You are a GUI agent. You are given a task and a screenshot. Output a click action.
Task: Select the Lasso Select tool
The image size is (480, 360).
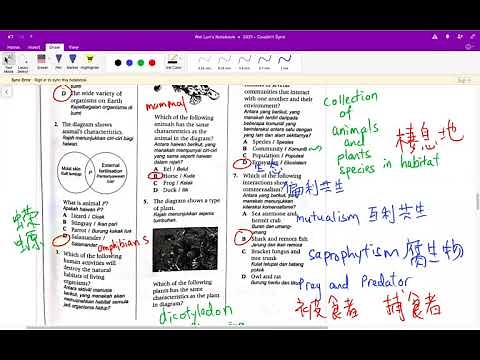pos(23,64)
